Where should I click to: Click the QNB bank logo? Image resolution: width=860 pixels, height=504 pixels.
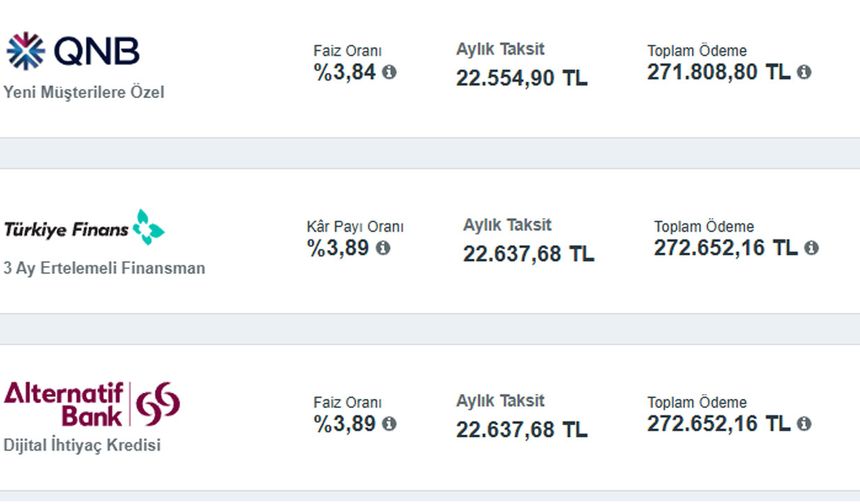73,51
